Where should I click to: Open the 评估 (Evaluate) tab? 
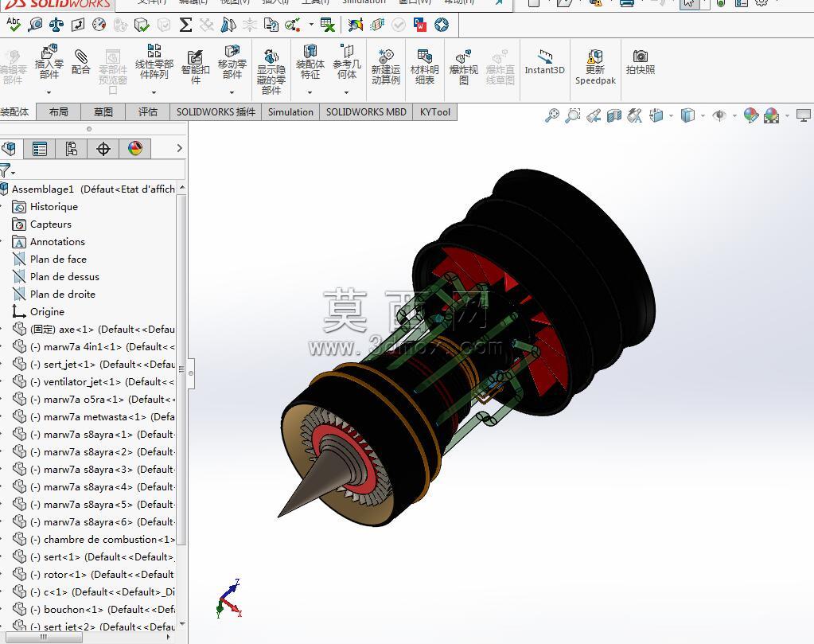[x=148, y=111]
